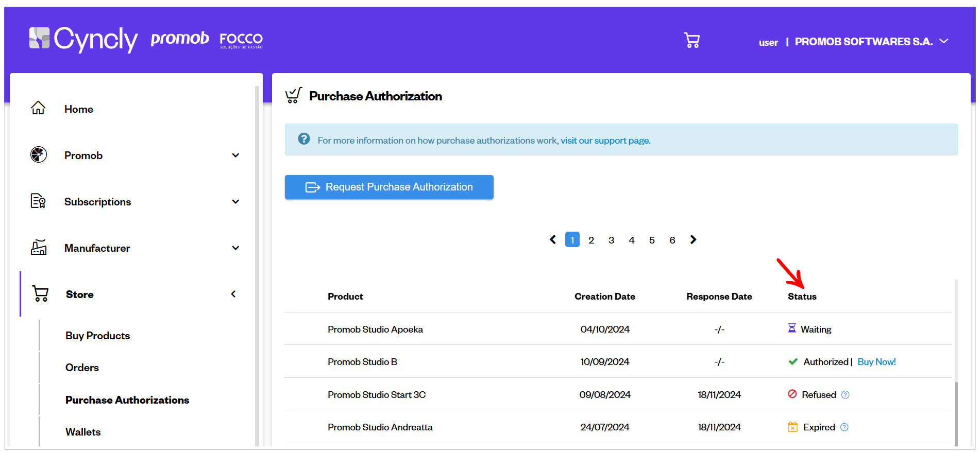Open Home in the sidebar
This screenshot has width=980, height=452.
point(79,109)
